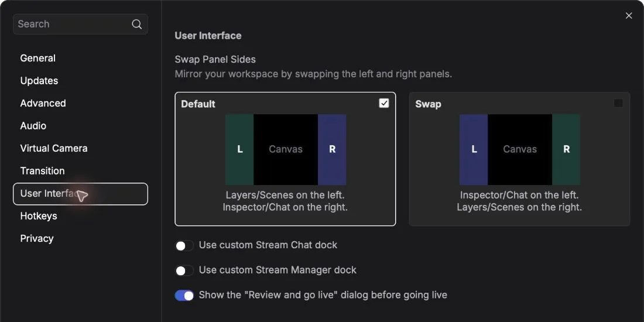Close the settings dialog with the X
644x322 pixels.
point(629,16)
